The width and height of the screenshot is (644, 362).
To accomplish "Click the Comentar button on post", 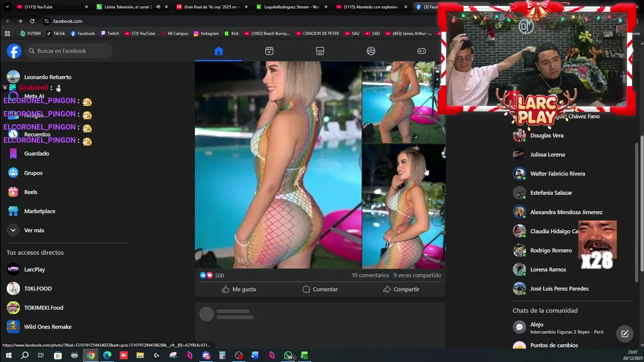I will click(320, 289).
